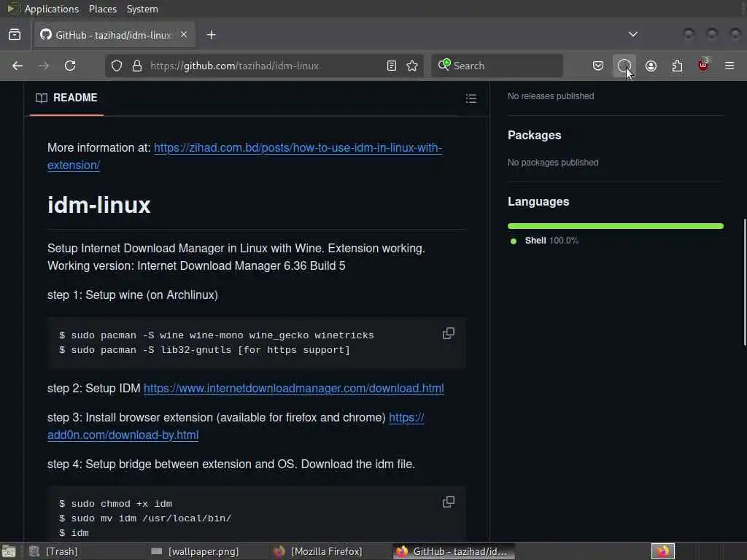747x560 pixels.
Task: Click workspace switcher Firefox thumbnail
Action: coord(662,551)
